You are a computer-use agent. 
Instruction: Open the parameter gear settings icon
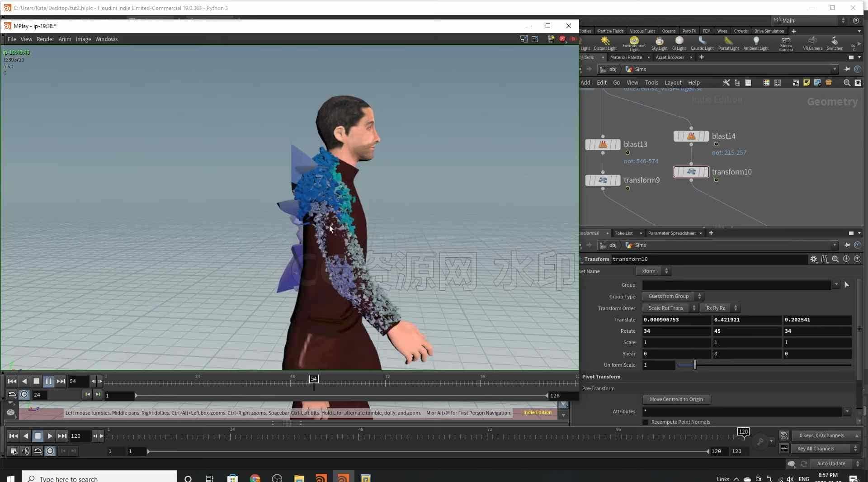click(x=813, y=259)
